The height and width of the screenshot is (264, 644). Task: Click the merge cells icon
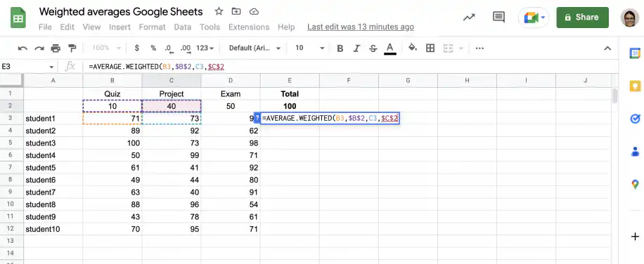click(x=448, y=48)
